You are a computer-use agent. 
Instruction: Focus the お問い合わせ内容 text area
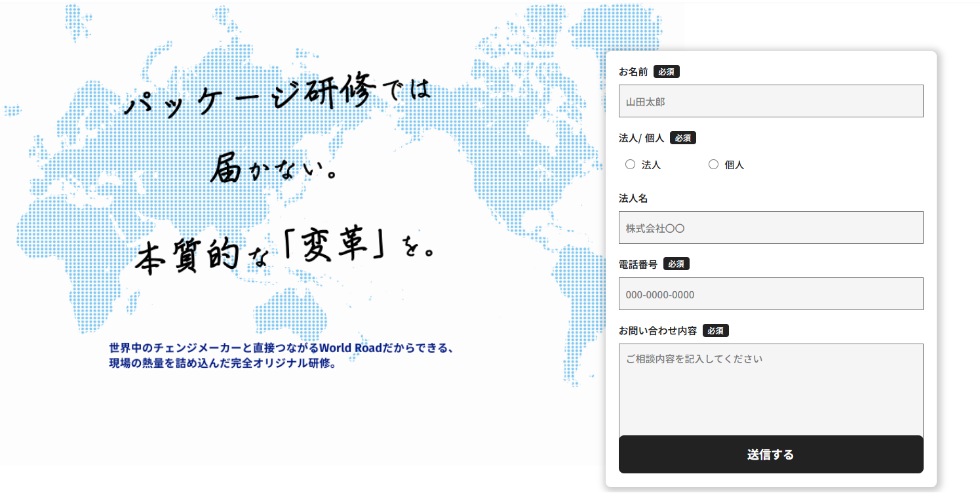pos(771,389)
